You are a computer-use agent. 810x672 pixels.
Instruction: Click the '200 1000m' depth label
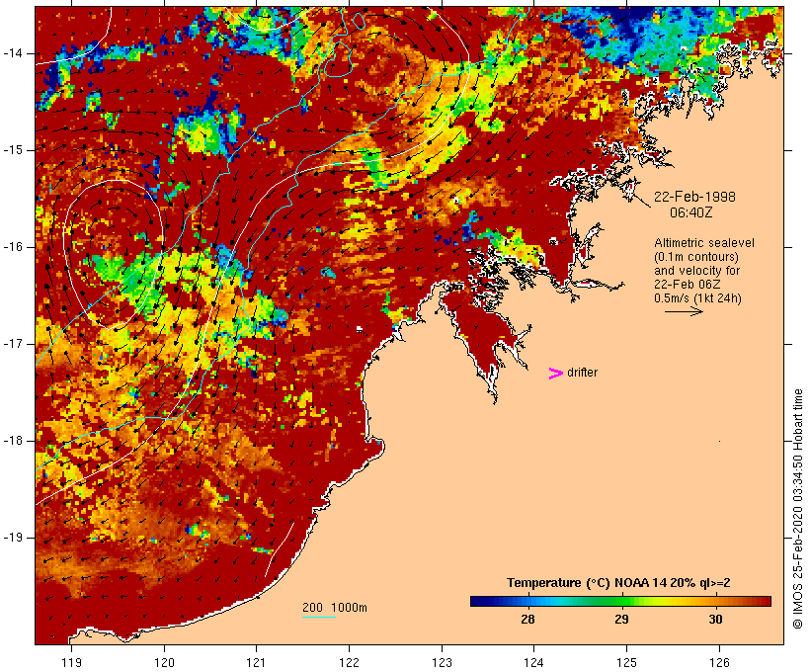pos(335,608)
